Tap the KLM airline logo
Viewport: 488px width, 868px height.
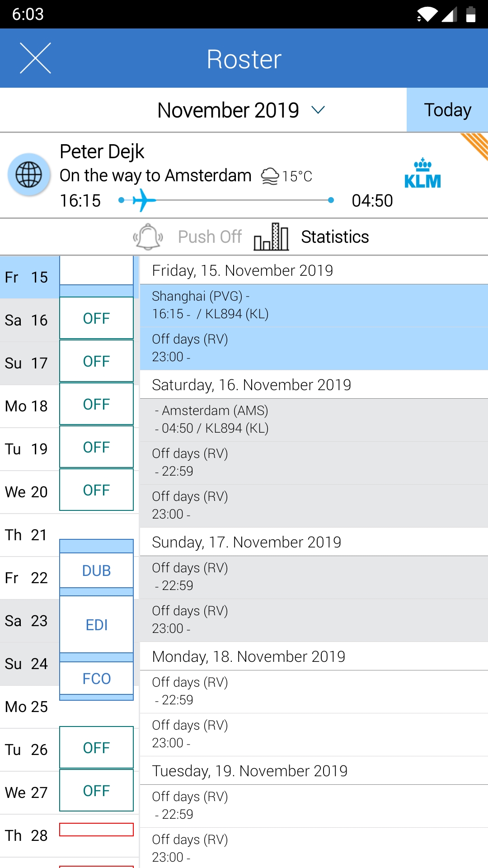point(422,174)
